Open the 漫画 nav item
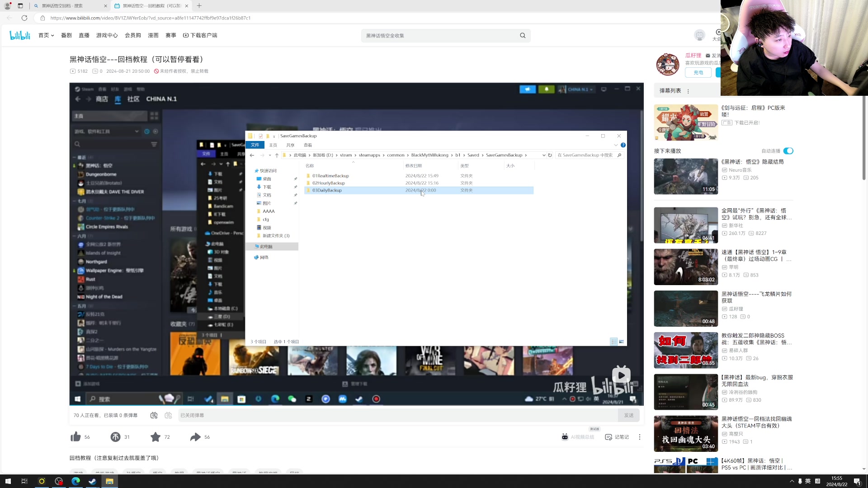Image resolution: width=868 pixels, height=488 pixels. (x=153, y=35)
